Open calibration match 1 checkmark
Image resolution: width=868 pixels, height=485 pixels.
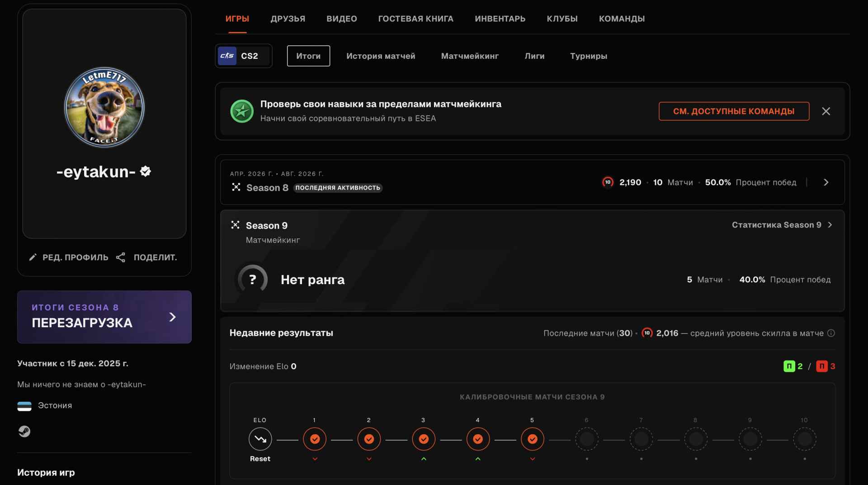click(x=315, y=439)
